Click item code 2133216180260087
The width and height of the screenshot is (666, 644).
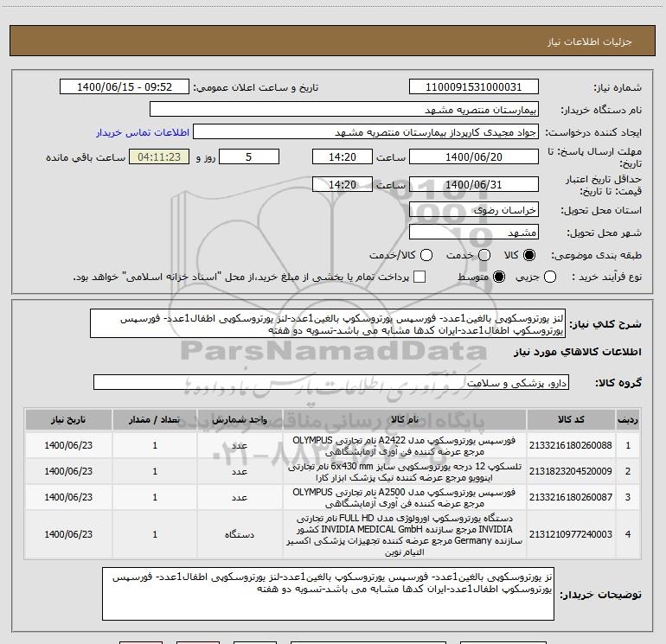(571, 497)
